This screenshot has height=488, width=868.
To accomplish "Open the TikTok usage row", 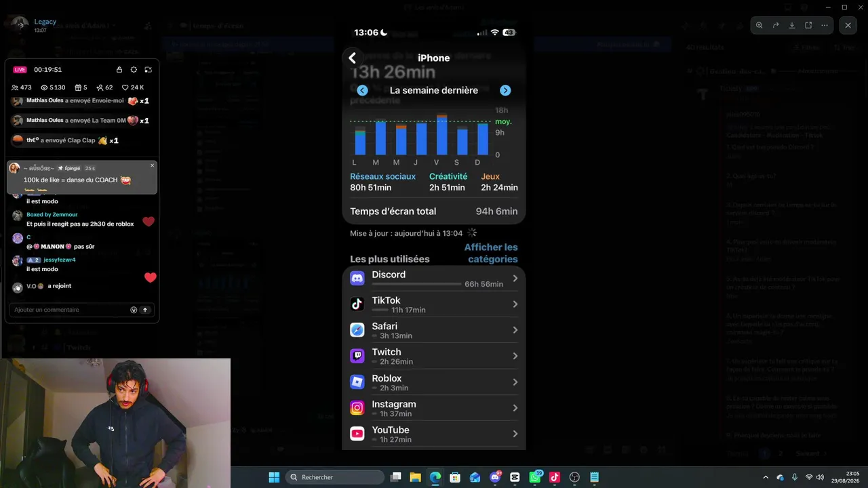I will (x=434, y=304).
